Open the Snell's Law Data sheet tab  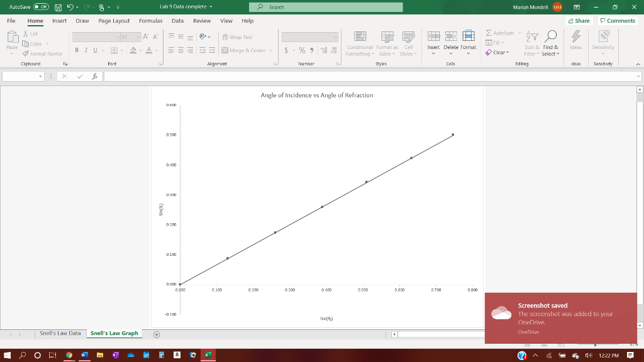[x=60, y=334]
